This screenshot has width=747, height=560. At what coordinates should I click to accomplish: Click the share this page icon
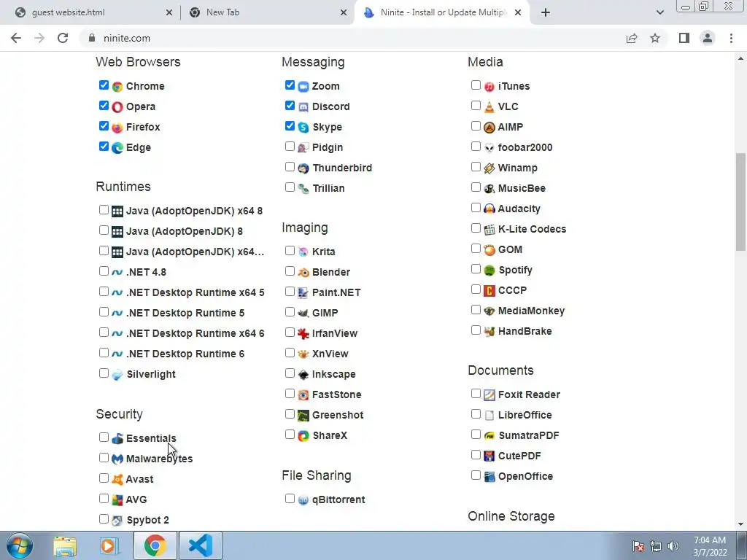[632, 38]
